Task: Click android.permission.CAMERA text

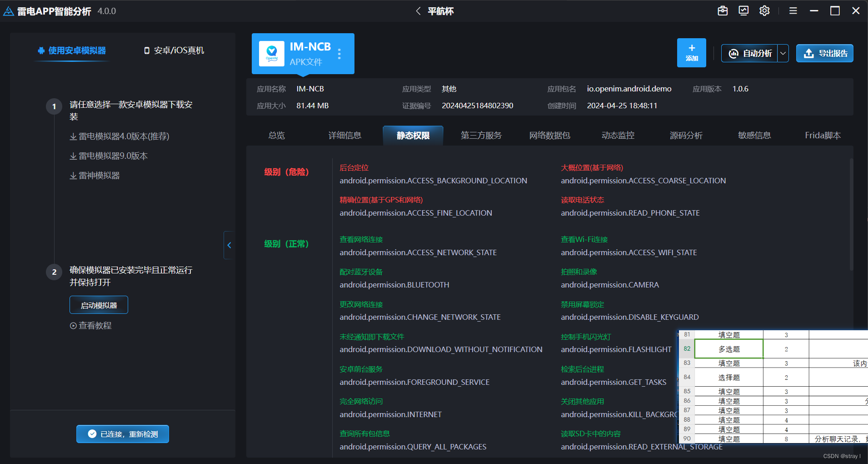Action: tap(609, 285)
